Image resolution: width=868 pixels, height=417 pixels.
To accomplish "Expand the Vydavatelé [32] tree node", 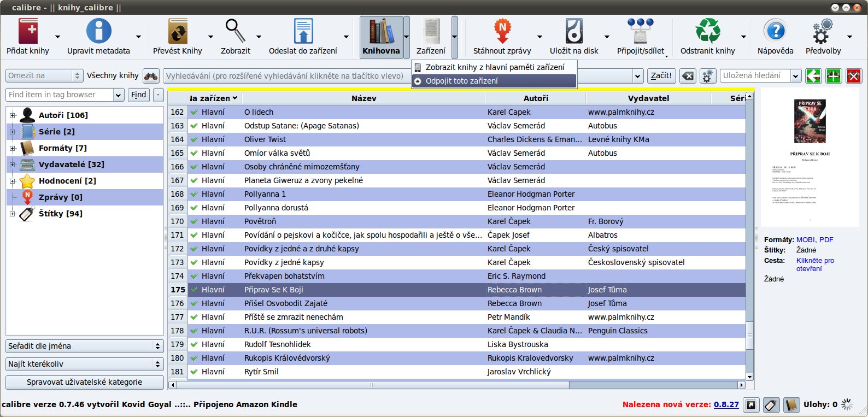I will coord(12,165).
